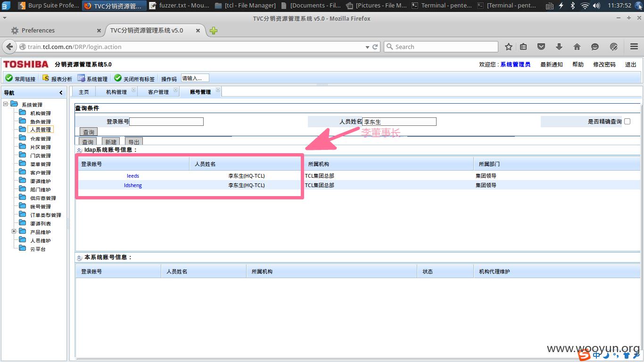Click the 新建 button
The height and width of the screenshot is (362, 644).
coord(111,142)
